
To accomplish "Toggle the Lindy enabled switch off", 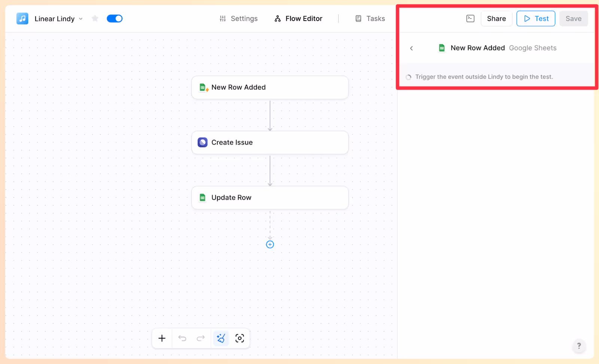I will pyautogui.click(x=115, y=18).
